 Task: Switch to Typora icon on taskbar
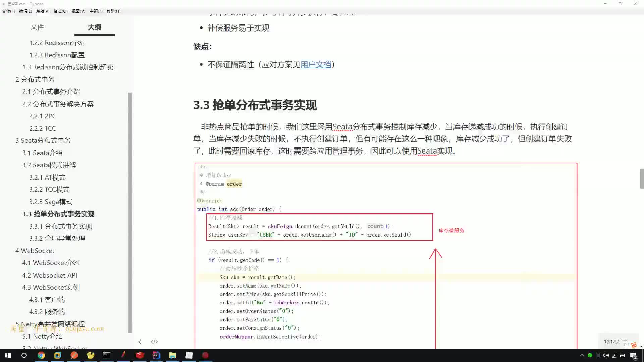189,355
